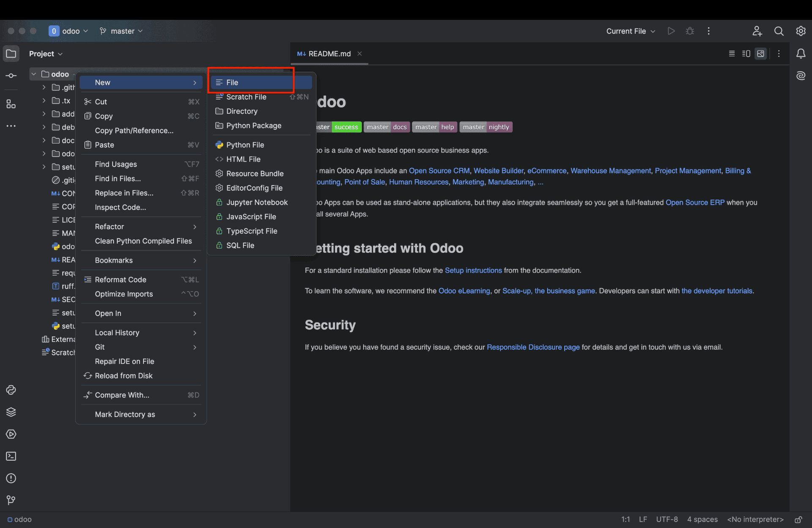This screenshot has height=528, width=812.
Task: Click the 4 spaces indent indicator
Action: click(x=702, y=520)
